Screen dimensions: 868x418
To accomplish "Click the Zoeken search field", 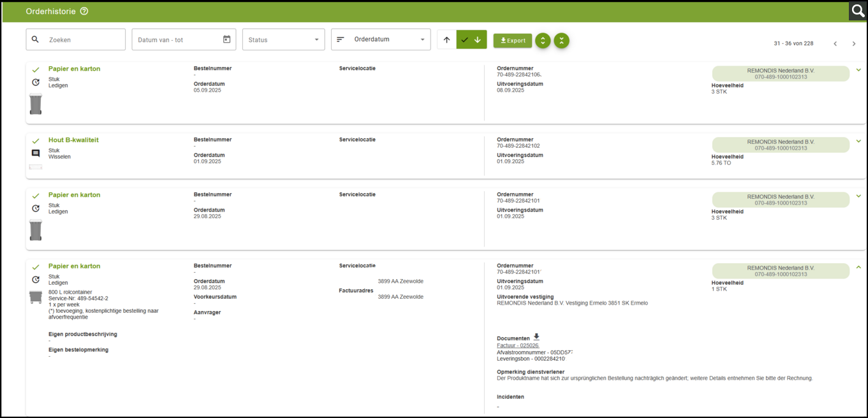I will click(83, 40).
